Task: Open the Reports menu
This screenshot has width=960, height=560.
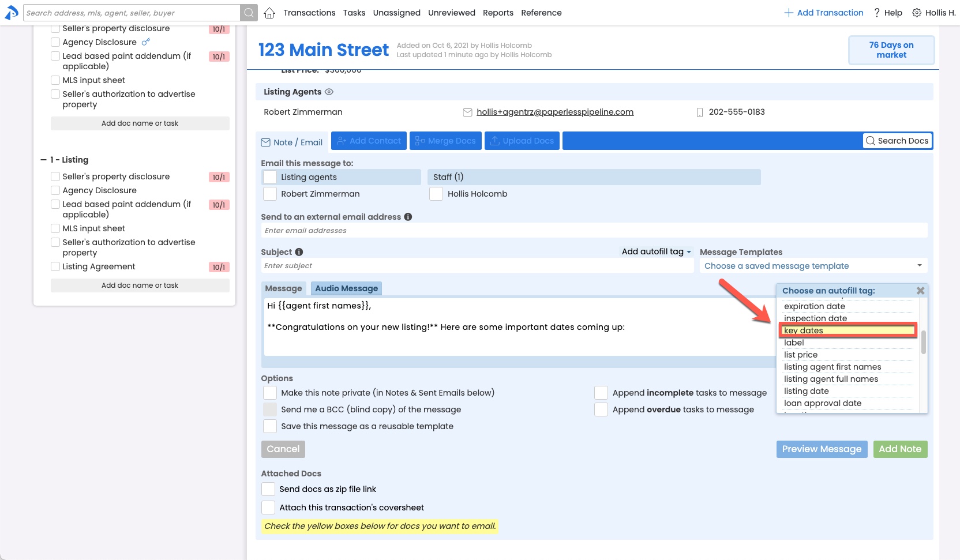Action: point(498,13)
